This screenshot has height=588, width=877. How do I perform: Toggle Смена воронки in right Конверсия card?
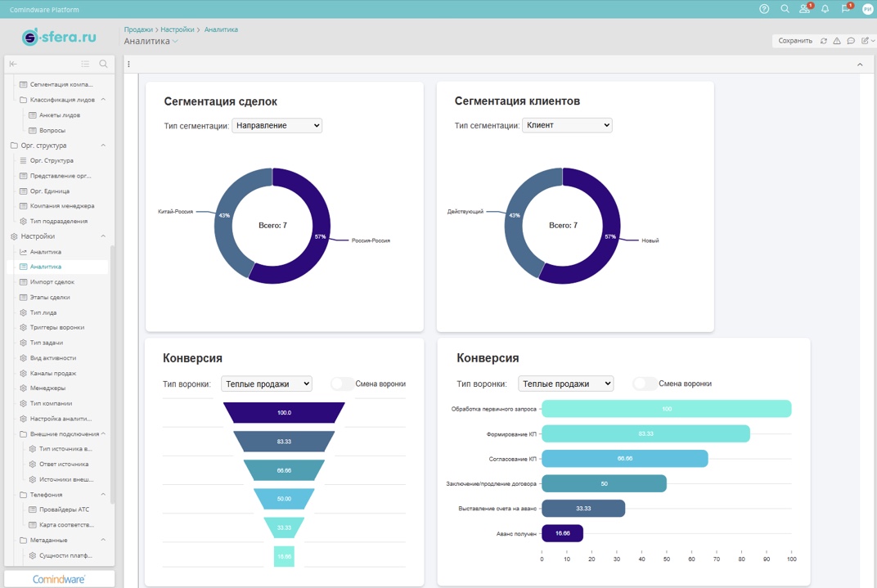pos(645,384)
